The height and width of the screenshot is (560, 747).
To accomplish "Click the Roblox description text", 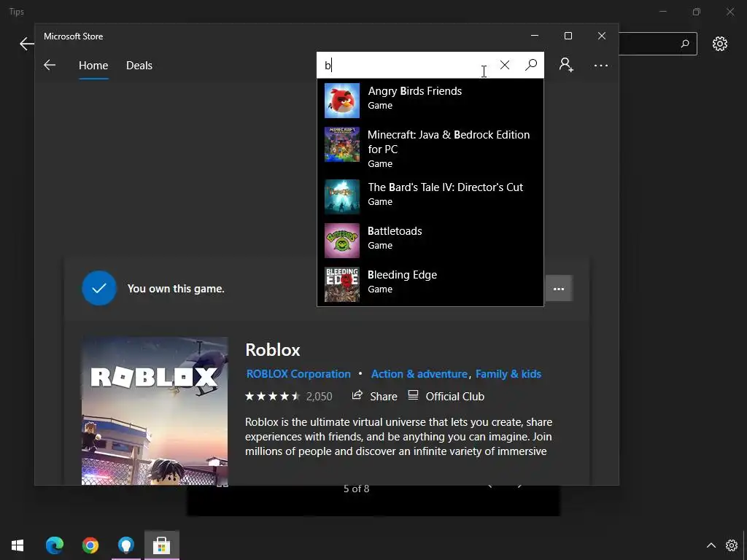I will click(398, 437).
